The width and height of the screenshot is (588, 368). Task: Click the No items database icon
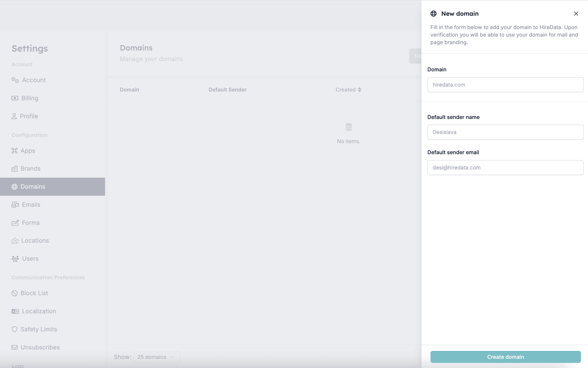coord(349,127)
